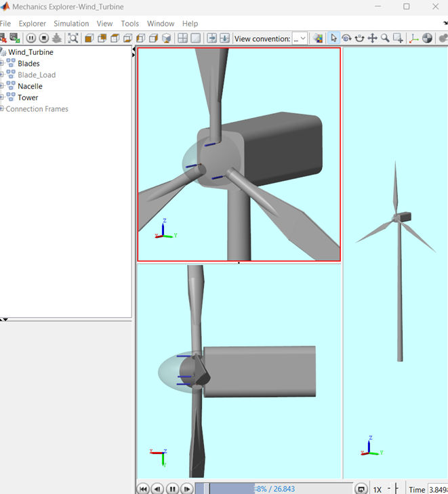Viewport: 448px width, 494px height.
Task: Rewind playback to the start
Action: click(x=143, y=489)
